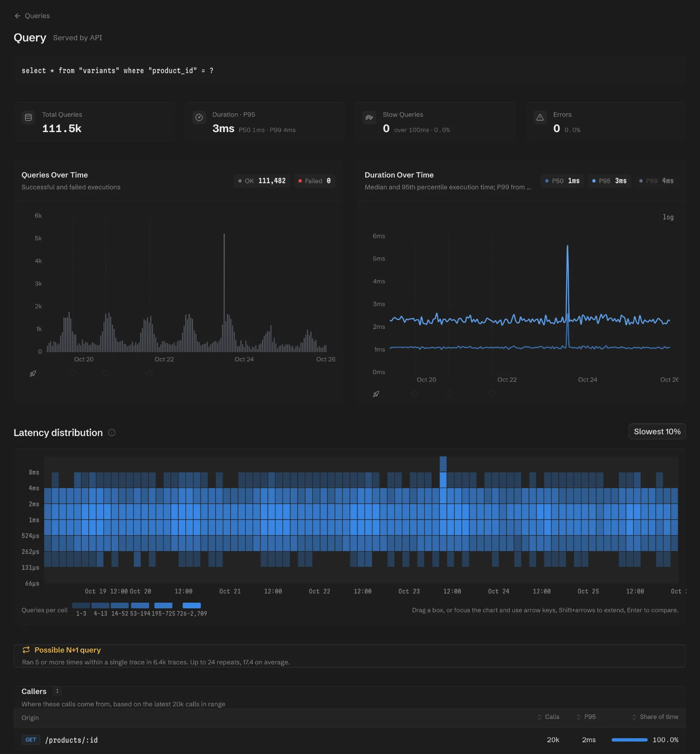
Task: Enable the P99 duration series
Action: (656, 181)
